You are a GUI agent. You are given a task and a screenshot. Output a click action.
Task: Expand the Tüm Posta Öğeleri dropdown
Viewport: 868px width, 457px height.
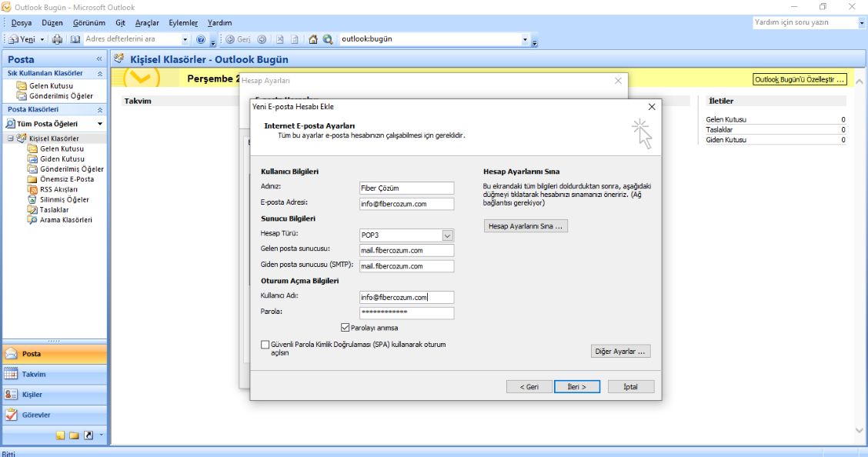(x=99, y=124)
